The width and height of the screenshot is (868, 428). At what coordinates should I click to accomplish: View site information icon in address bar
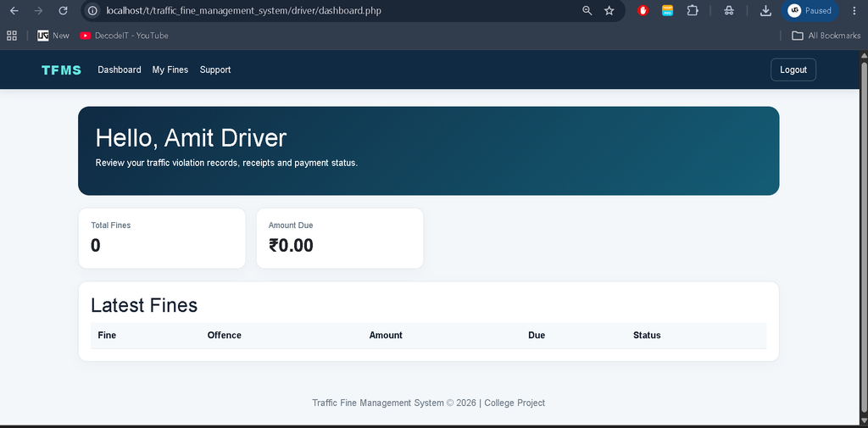click(93, 10)
